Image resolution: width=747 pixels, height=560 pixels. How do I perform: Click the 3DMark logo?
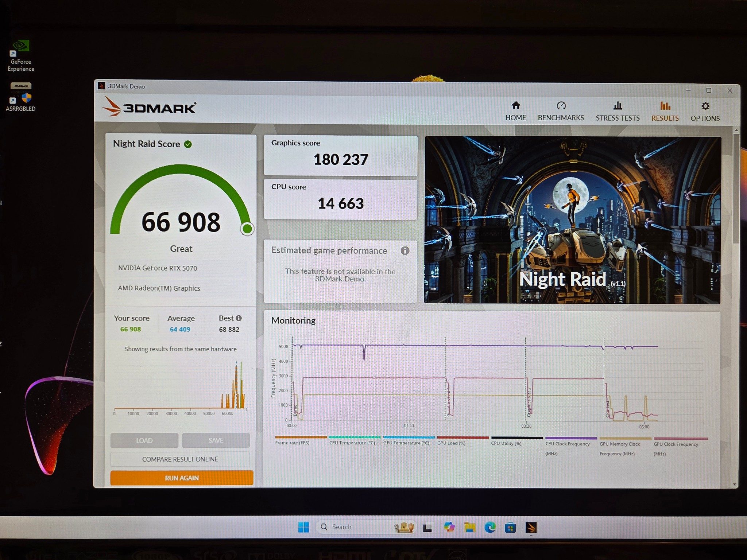click(x=149, y=107)
